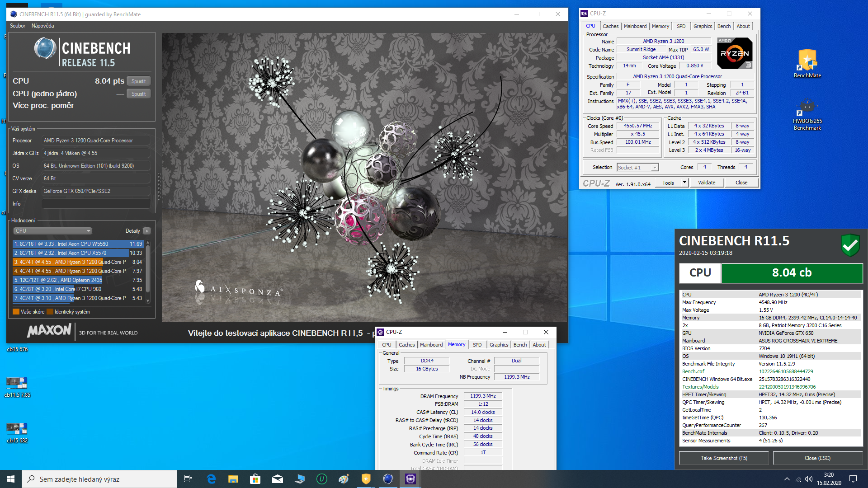Screen dimensions: 868x488
Task: Select ranking row 6 Intel Core i7 960
Action: point(78,289)
